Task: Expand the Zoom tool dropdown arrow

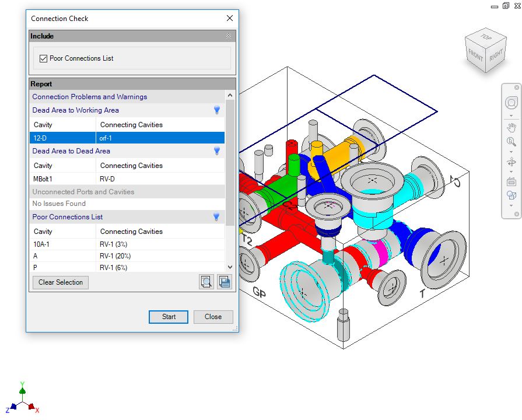Action: click(512, 152)
